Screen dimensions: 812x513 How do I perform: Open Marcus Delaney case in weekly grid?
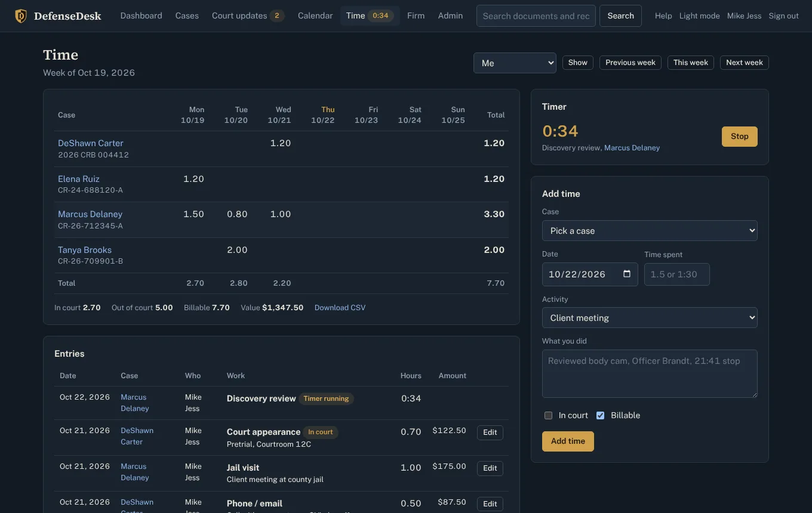pyautogui.click(x=90, y=214)
